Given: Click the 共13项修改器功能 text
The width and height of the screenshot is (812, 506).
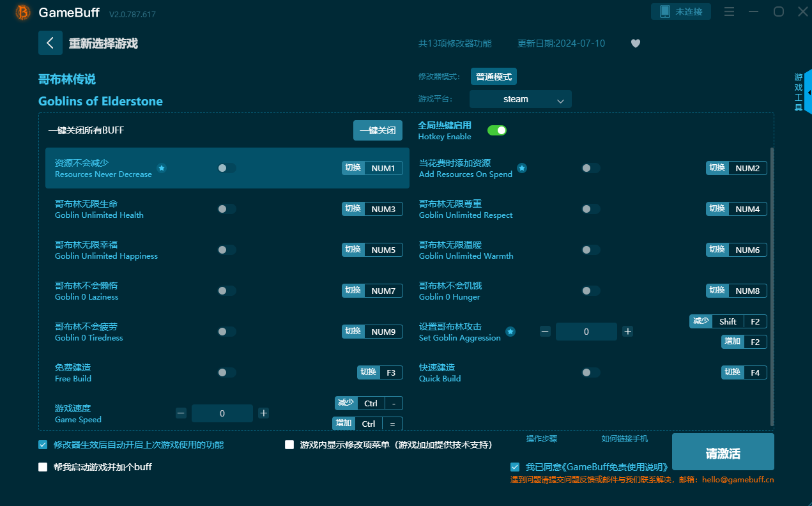Looking at the screenshot, I should coord(455,43).
